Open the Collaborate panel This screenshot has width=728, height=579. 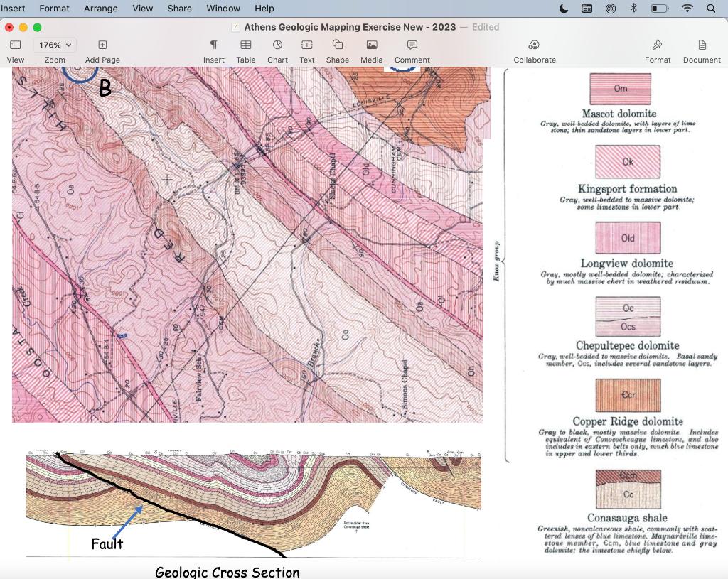click(x=535, y=50)
